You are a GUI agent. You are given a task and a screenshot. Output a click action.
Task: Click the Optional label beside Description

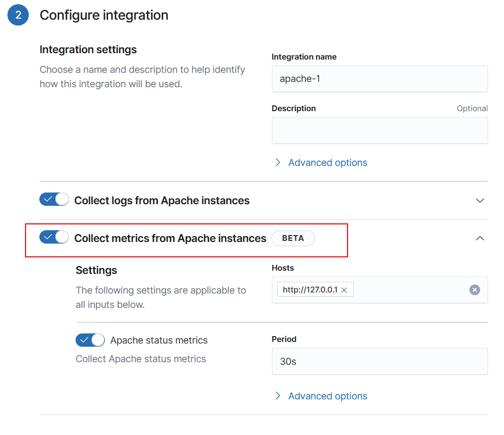click(472, 108)
